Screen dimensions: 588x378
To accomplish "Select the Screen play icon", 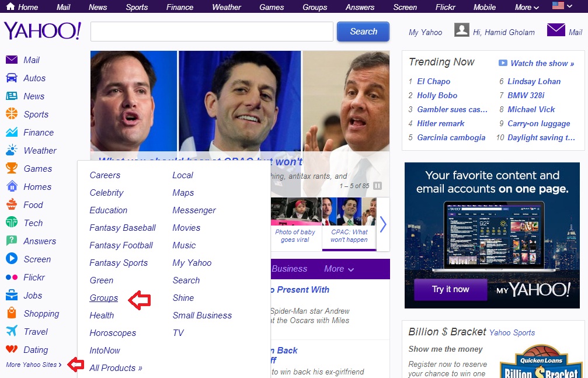I will coord(12,258).
